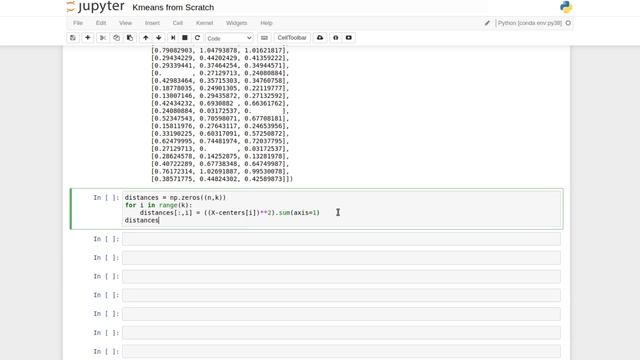Copy selected cells icon
Screen dimensions: 640x360
point(116,38)
